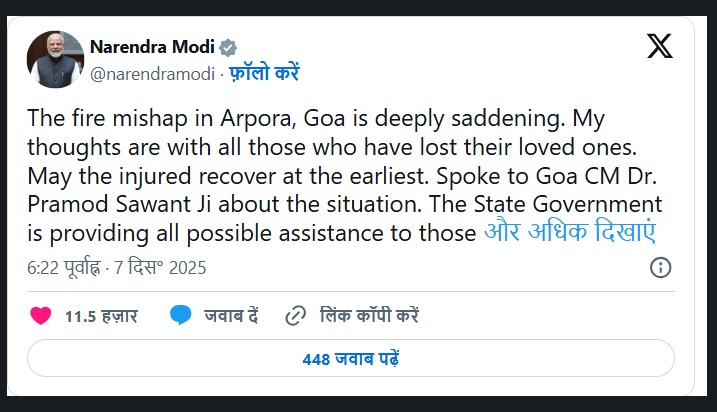Click the 11.5 हज़ार likes count

pos(101,317)
